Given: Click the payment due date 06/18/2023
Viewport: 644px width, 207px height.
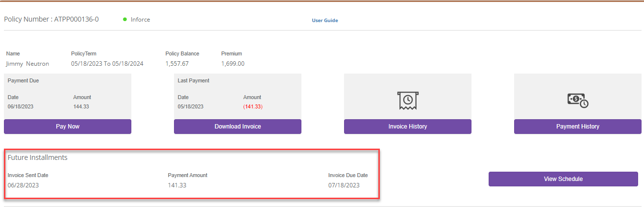Looking at the screenshot, I should click(x=21, y=106).
